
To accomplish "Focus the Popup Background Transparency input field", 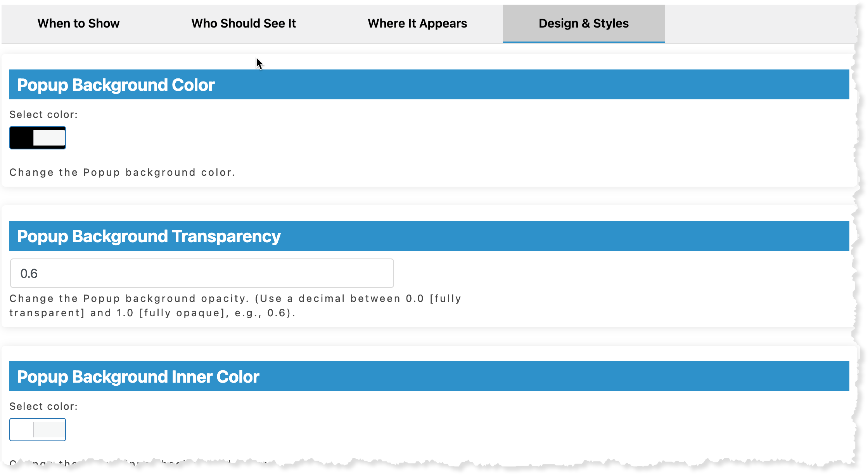I will point(202,273).
